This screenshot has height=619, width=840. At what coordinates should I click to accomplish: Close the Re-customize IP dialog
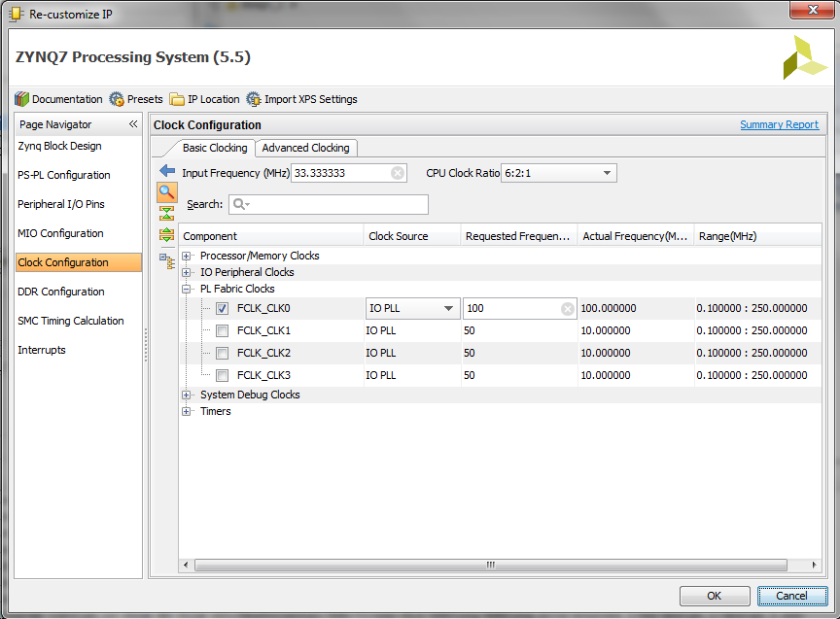[812, 9]
